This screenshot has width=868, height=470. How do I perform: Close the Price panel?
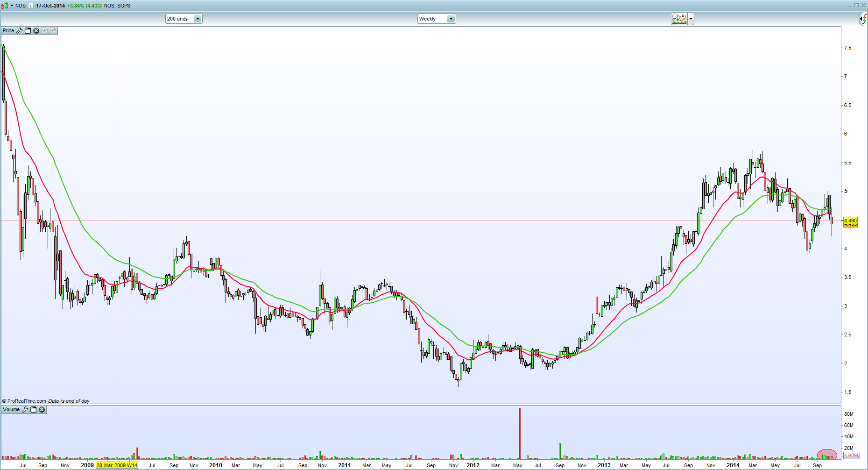pos(36,30)
